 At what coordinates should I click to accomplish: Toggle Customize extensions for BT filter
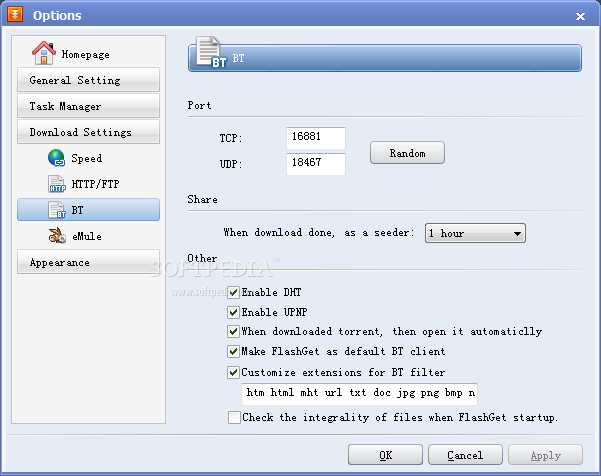(x=233, y=373)
